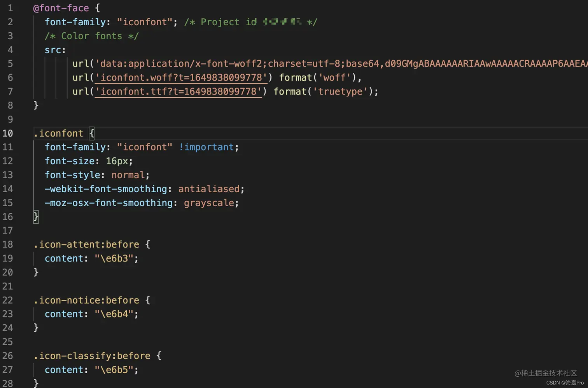Click the /* Color fonts */ comment
The width and height of the screenshot is (588, 388).
pos(92,36)
